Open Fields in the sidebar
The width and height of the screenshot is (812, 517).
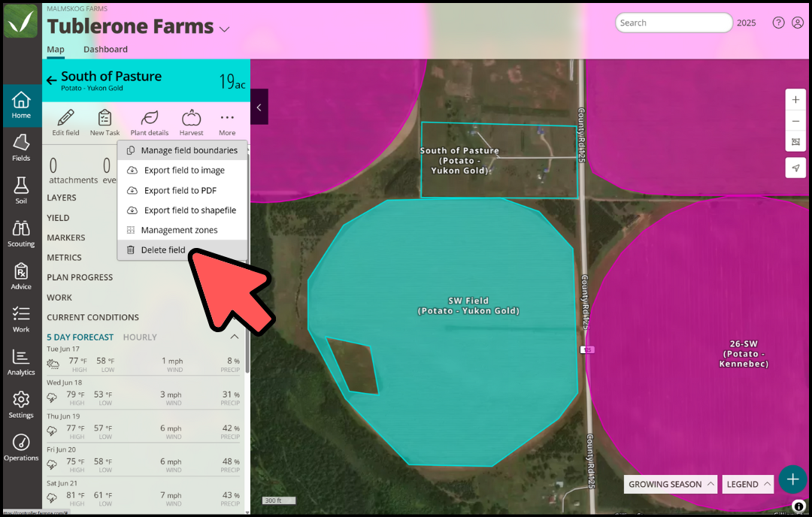[x=21, y=149]
